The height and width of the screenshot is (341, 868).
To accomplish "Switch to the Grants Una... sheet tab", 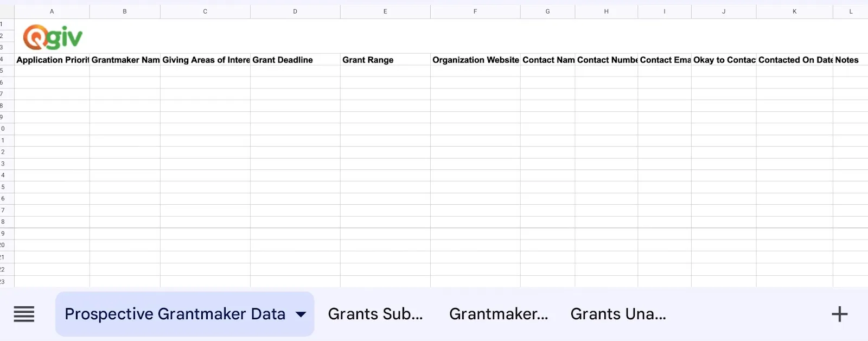I will 618,314.
